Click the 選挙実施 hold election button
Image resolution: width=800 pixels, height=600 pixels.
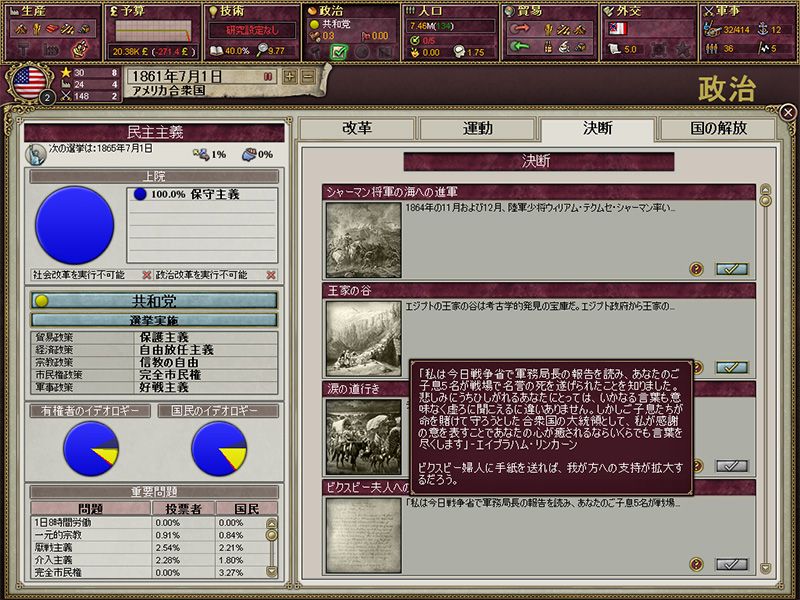[154, 320]
